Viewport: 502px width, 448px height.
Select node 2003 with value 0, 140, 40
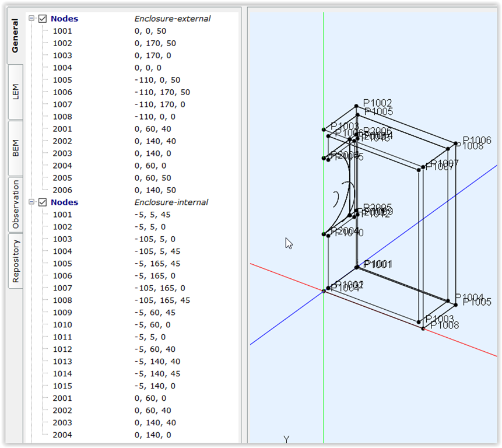(x=62, y=423)
